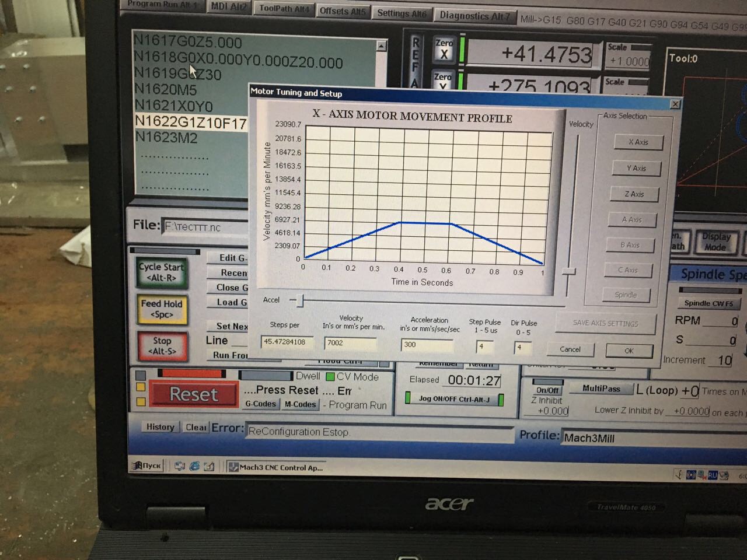
Task: Click the Dir Pulse input field
Action: 522,348
